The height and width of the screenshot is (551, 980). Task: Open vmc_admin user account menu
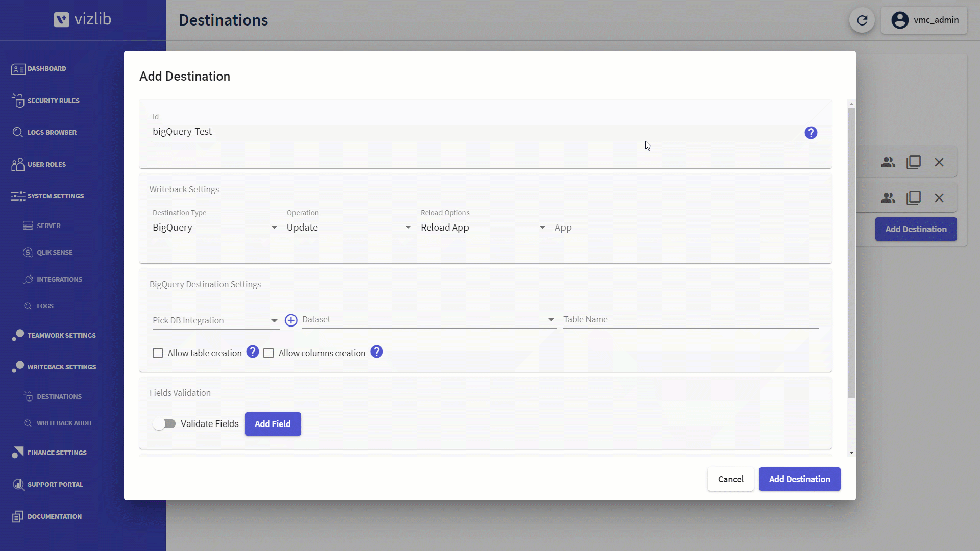pos(924,20)
